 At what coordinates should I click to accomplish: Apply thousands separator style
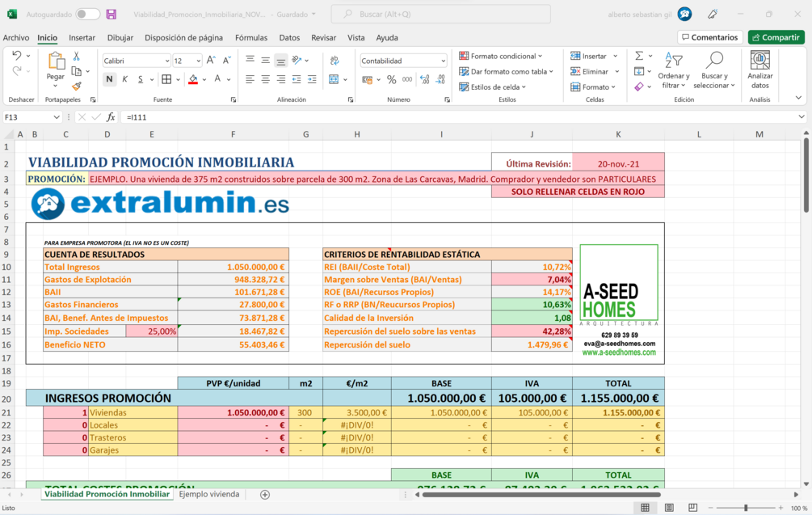[407, 79]
